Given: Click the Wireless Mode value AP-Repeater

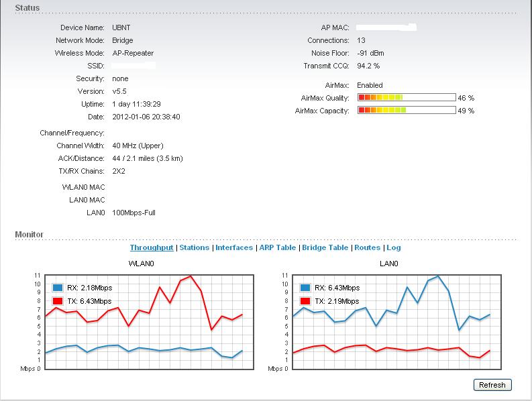Looking at the screenshot, I should tap(133, 53).
